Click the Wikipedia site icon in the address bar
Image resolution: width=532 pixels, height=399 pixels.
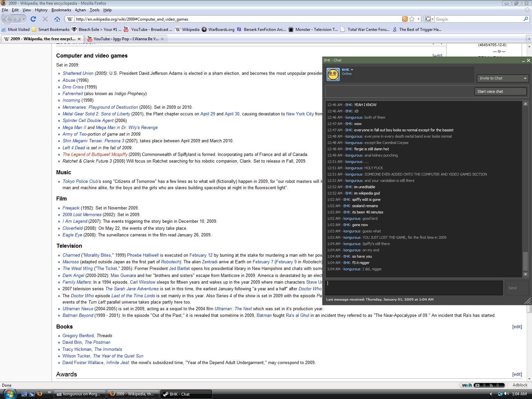[70, 19]
